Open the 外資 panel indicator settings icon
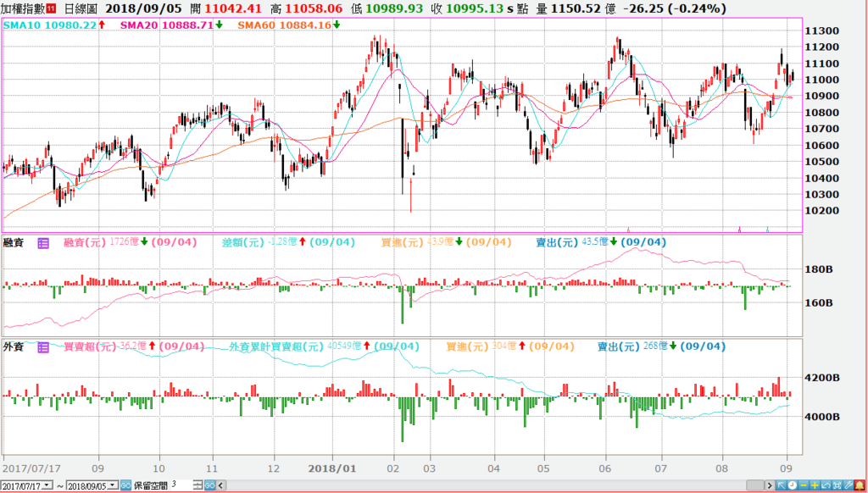The height and width of the screenshot is (493, 868). click(x=44, y=347)
